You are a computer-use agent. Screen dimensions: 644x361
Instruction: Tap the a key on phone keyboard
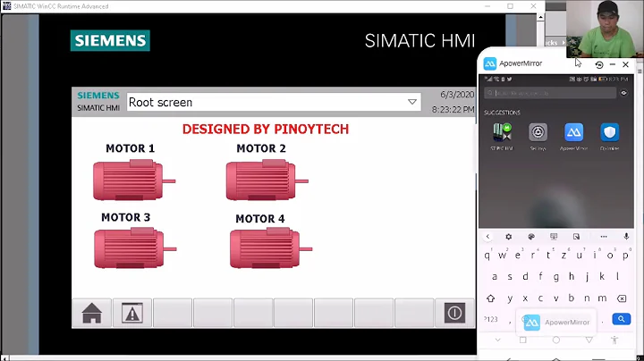pos(495,276)
